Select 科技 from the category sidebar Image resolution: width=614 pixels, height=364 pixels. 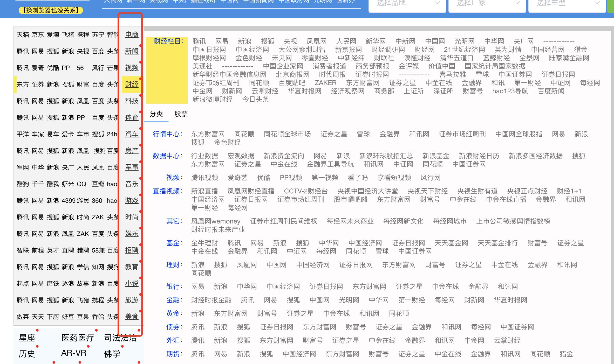(132, 101)
